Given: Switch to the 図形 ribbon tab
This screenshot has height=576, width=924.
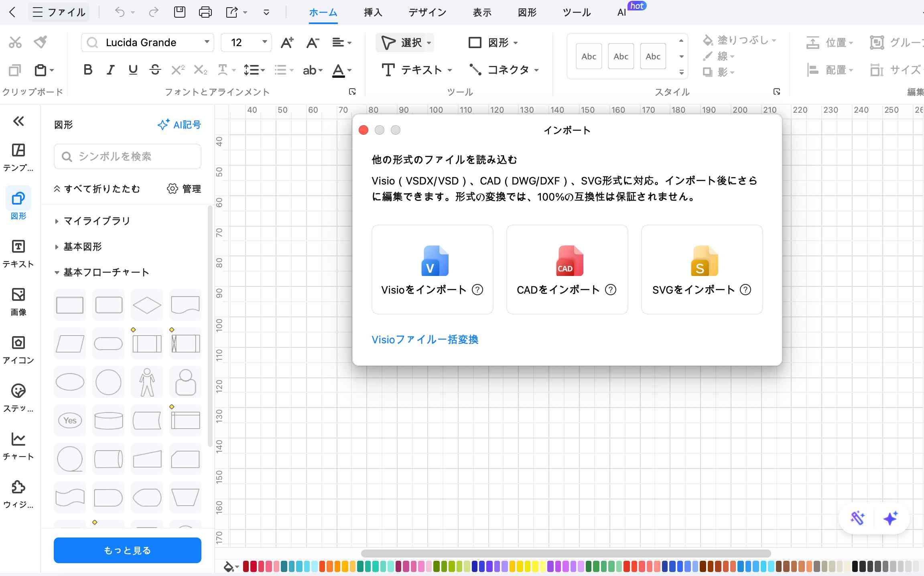Looking at the screenshot, I should click(527, 12).
